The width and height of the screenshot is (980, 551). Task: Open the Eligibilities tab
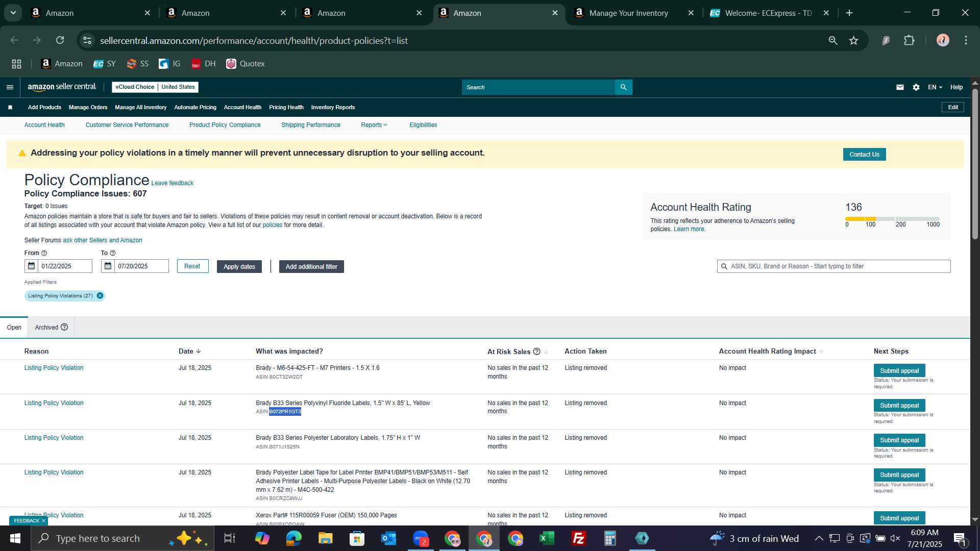coord(423,125)
